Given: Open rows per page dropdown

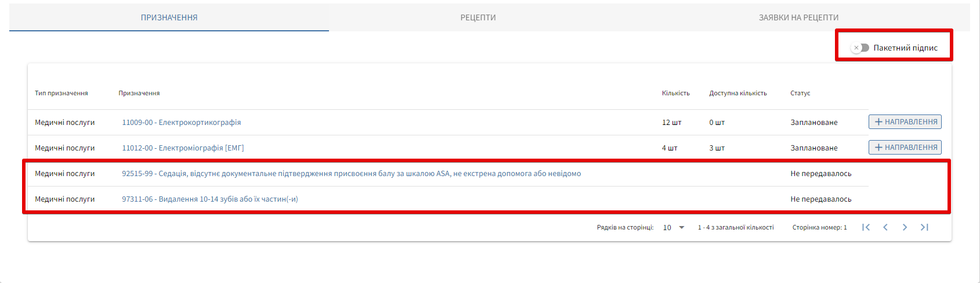Looking at the screenshot, I should pyautogui.click(x=674, y=227).
